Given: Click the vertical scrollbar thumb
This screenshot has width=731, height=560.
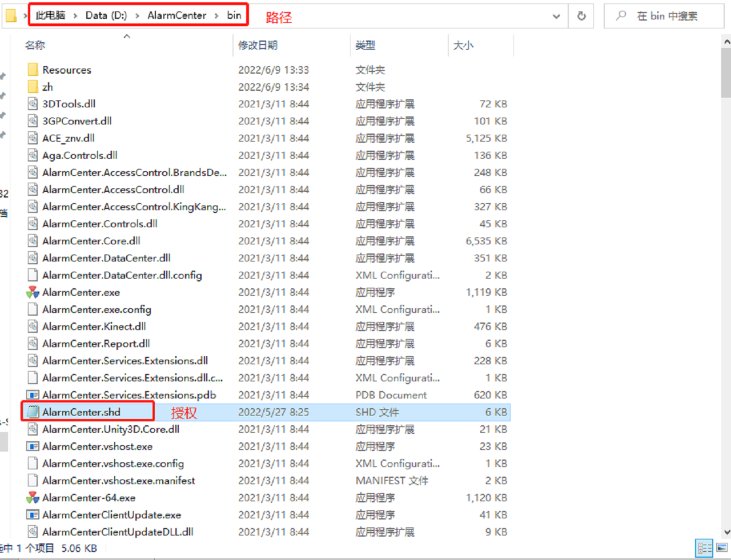Looking at the screenshot, I should [x=726, y=73].
